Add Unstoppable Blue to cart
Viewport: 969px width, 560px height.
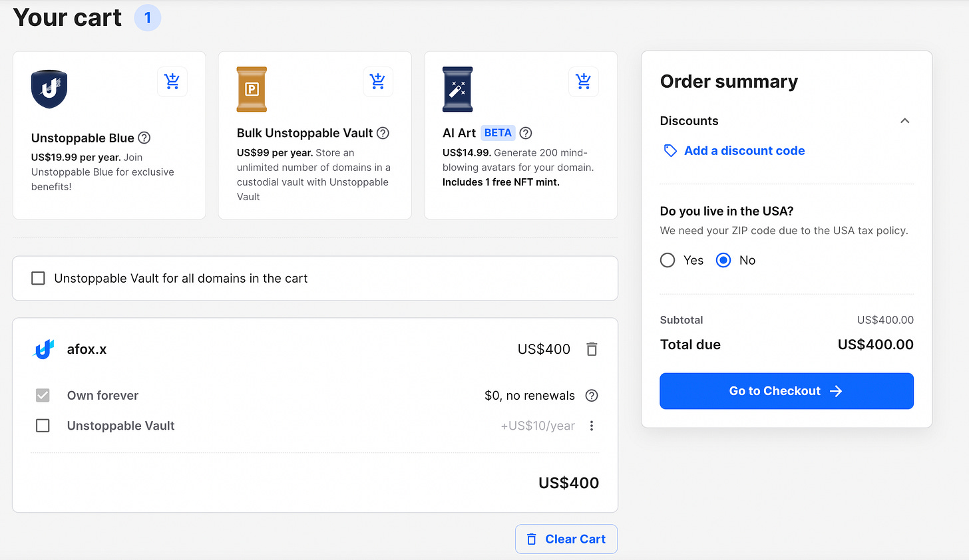pos(172,82)
